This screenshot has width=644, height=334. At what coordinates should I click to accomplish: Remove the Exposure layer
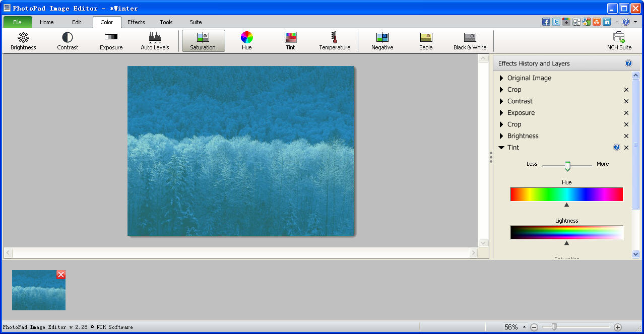point(626,113)
